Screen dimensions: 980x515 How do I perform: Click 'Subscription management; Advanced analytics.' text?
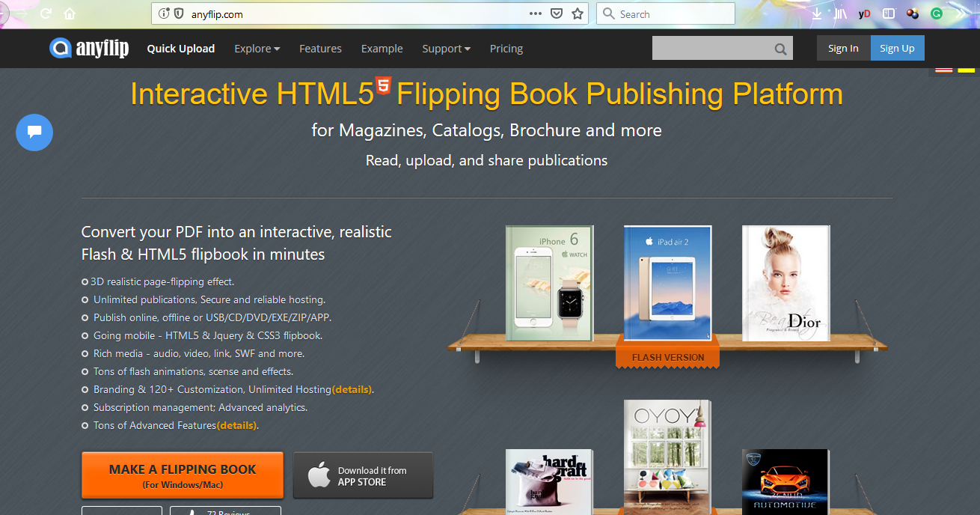tap(200, 407)
